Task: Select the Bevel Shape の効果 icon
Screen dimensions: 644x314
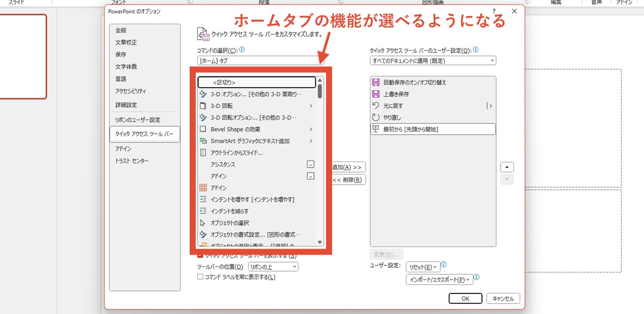Action: [203, 129]
